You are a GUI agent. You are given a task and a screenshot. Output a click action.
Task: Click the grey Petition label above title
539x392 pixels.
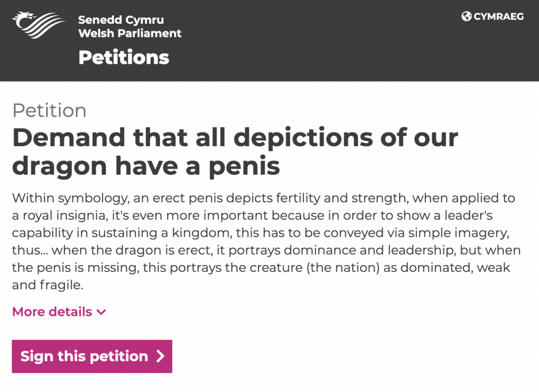click(x=49, y=110)
